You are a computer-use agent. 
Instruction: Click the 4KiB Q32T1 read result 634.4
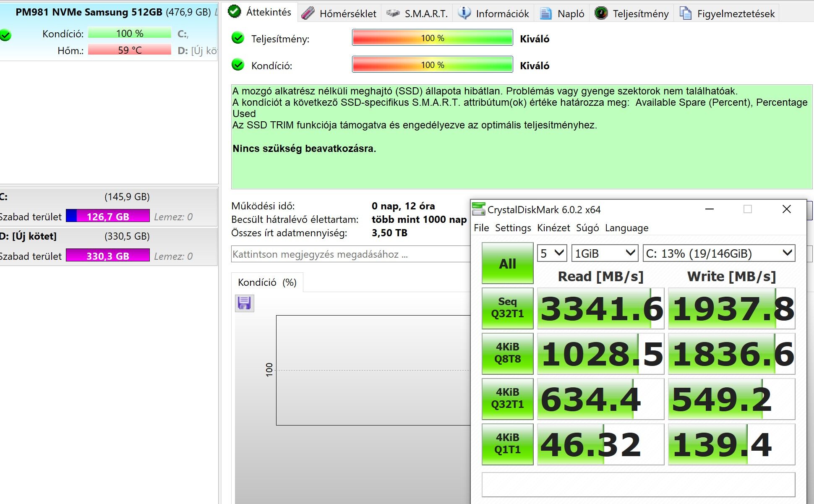[600, 399]
